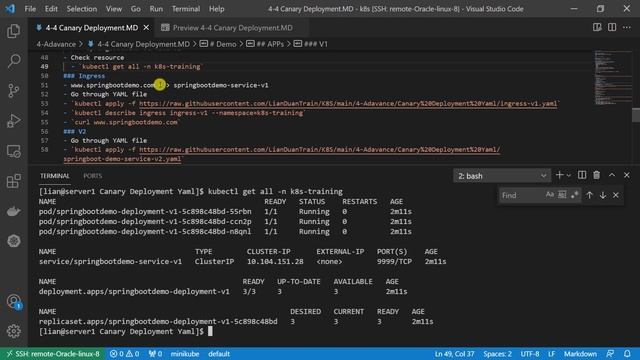Open the View menu
The width and height of the screenshot is (640, 360).
[x=113, y=9]
